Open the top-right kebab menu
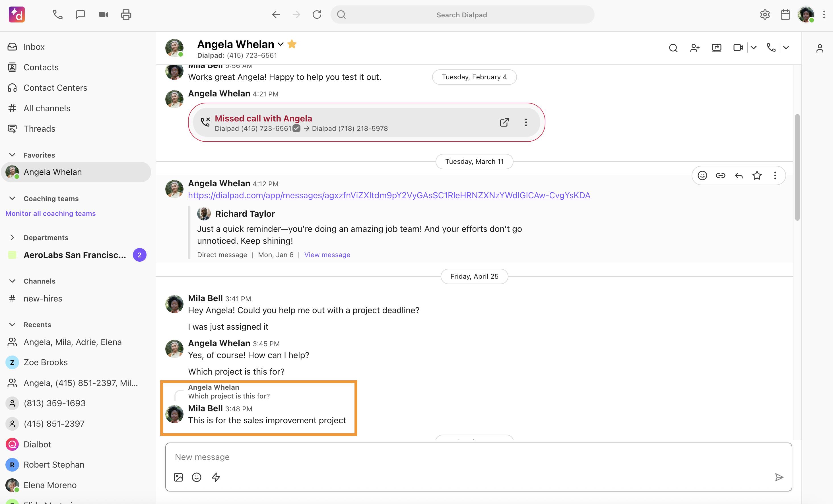Viewport: 833px width, 504px height. point(824,15)
